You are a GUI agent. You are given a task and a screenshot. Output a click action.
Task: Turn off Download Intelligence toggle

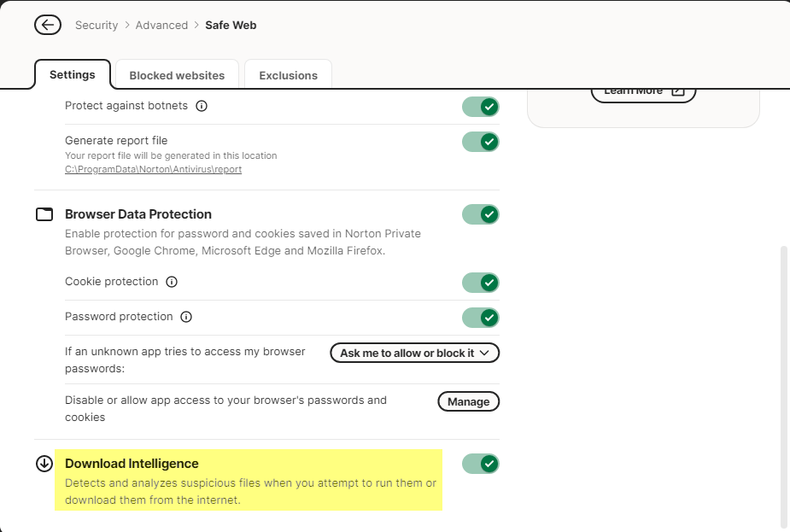click(x=480, y=464)
